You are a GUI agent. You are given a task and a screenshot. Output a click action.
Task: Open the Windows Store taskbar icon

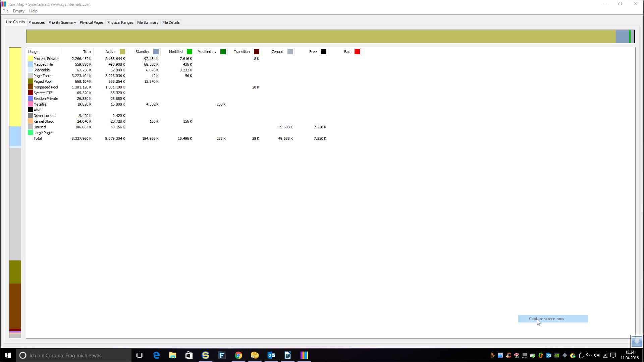pos(189,355)
